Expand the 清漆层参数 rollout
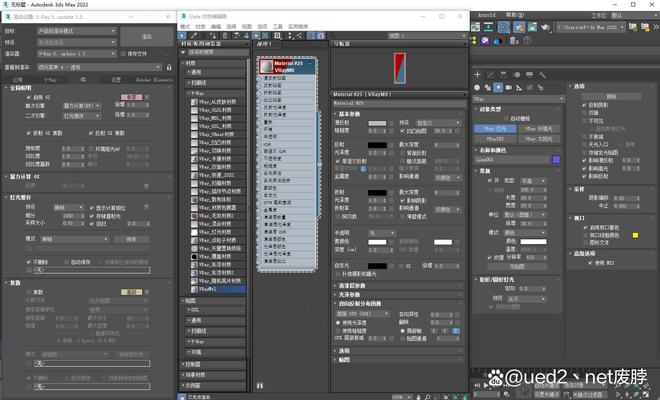This screenshot has width=660, height=400. 352,285
